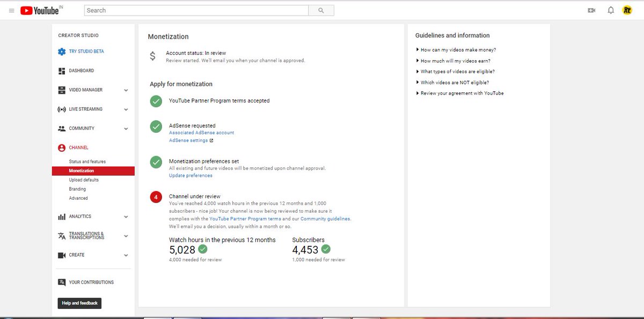Click the Your Contributions translate icon

tap(62, 282)
